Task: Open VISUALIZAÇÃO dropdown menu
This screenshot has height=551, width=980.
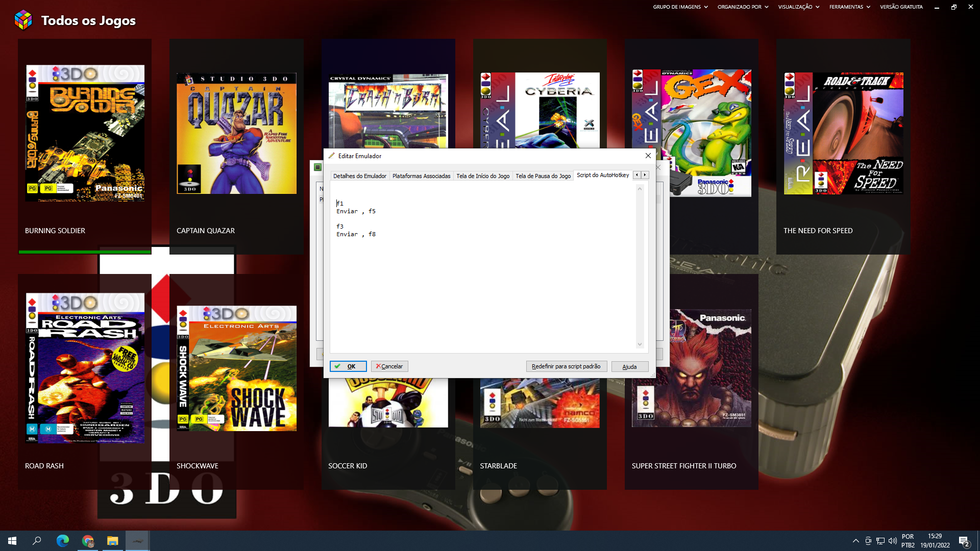Action: (x=799, y=7)
